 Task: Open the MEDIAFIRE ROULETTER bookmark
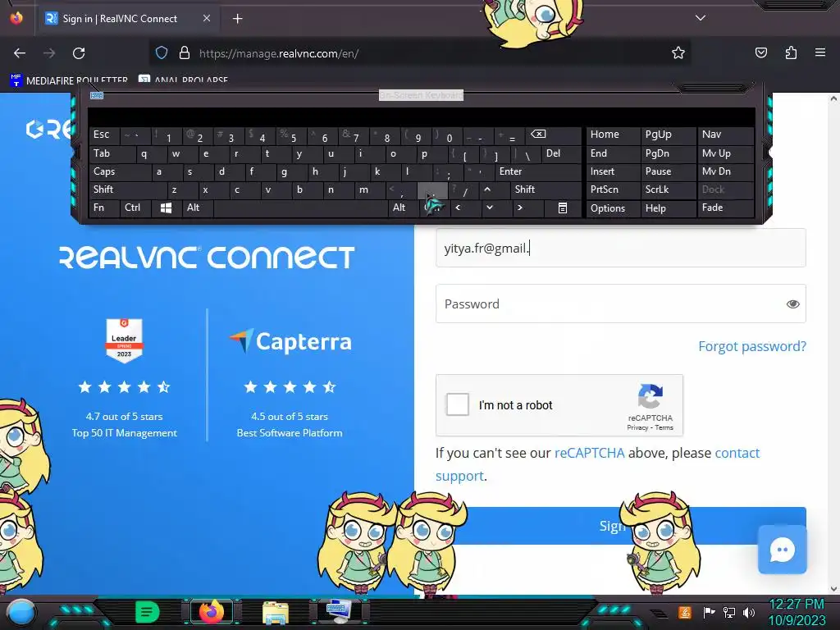(x=70, y=80)
